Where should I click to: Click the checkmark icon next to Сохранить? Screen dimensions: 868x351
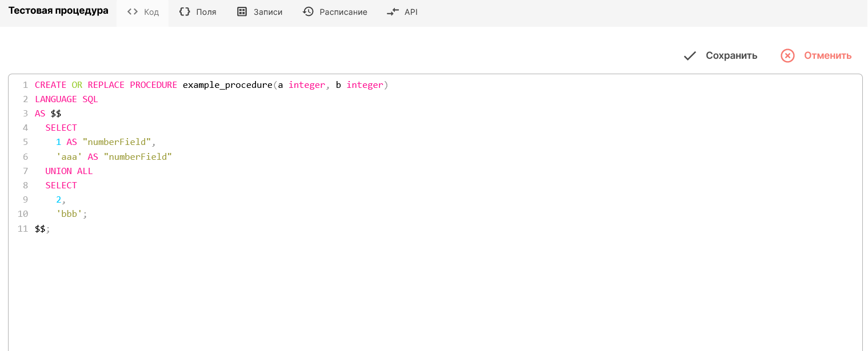pos(690,55)
